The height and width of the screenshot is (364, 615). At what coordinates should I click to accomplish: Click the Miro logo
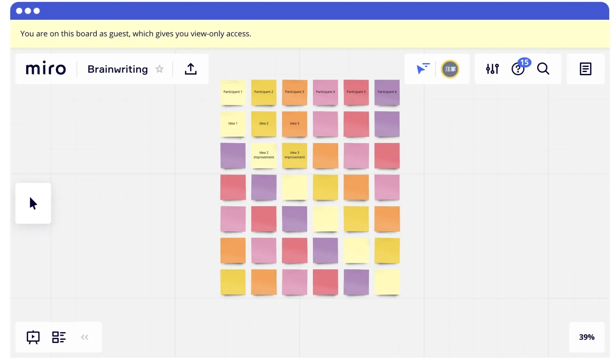pos(46,69)
